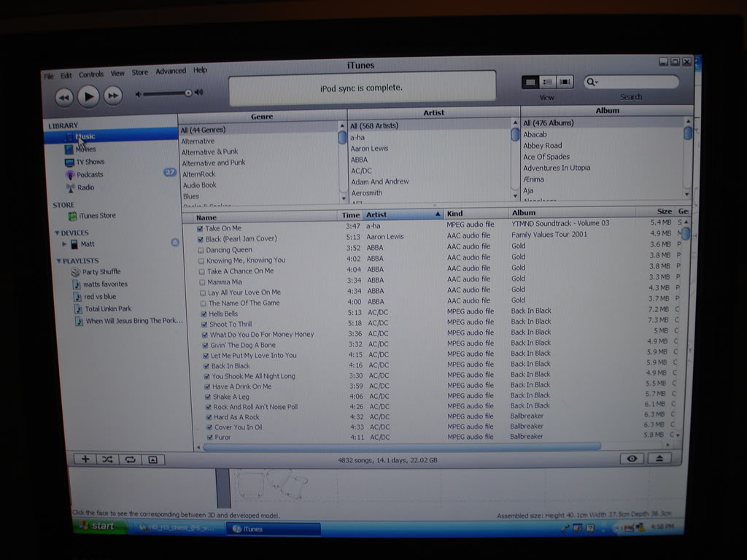Open the Windows Start button

pyautogui.click(x=100, y=526)
